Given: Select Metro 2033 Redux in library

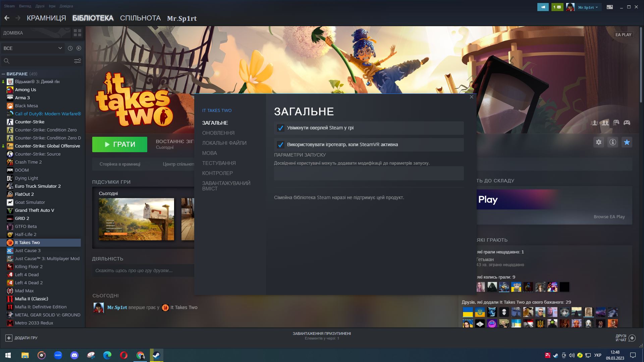Looking at the screenshot, I should (34, 323).
